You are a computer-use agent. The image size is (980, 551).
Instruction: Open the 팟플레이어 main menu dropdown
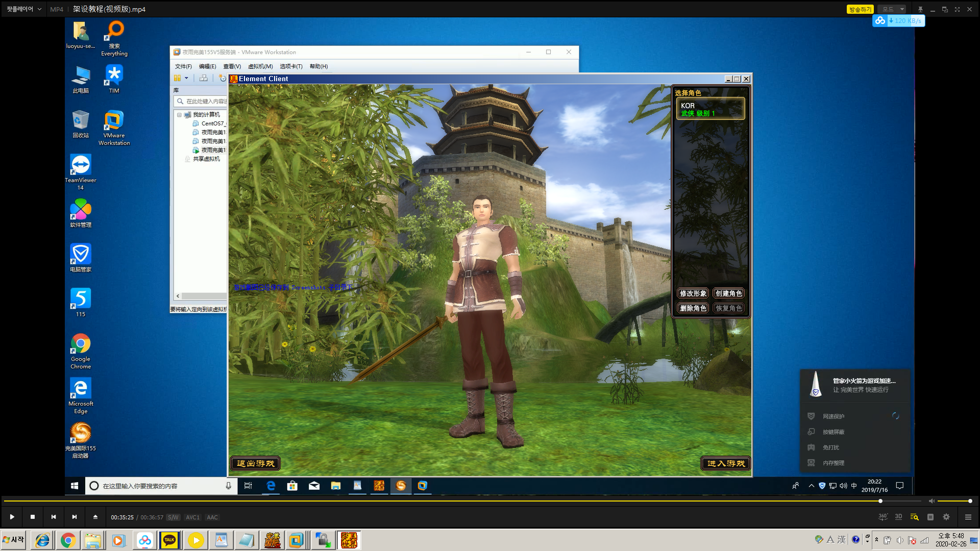coord(23,9)
